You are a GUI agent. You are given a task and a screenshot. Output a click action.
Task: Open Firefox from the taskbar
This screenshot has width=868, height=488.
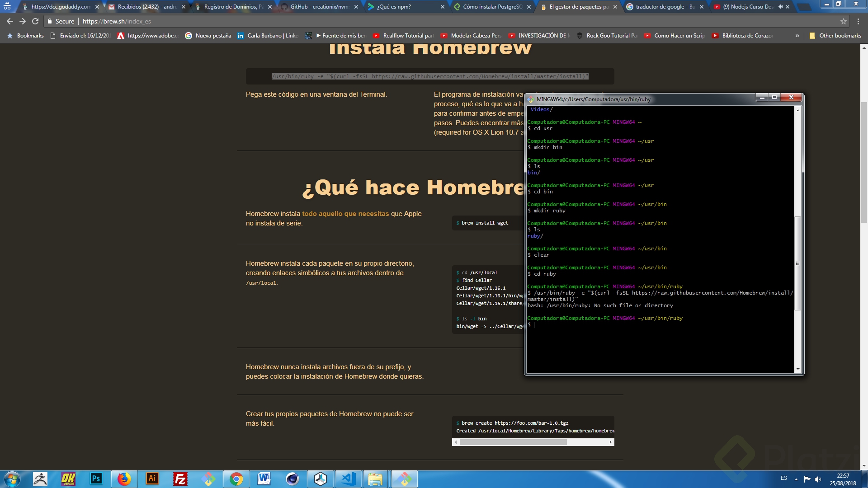coord(124,479)
